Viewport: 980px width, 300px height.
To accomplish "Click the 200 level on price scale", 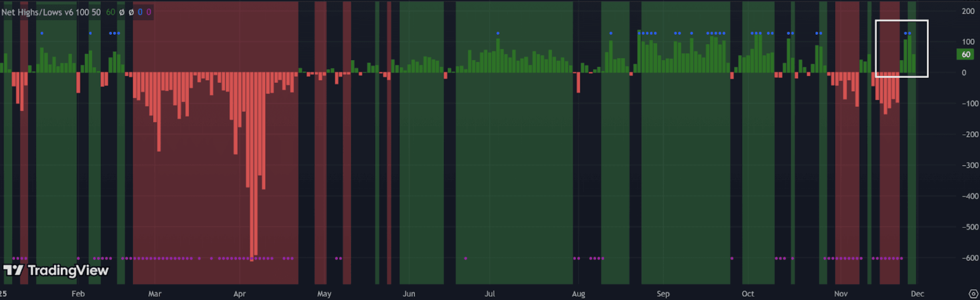I will (x=968, y=11).
